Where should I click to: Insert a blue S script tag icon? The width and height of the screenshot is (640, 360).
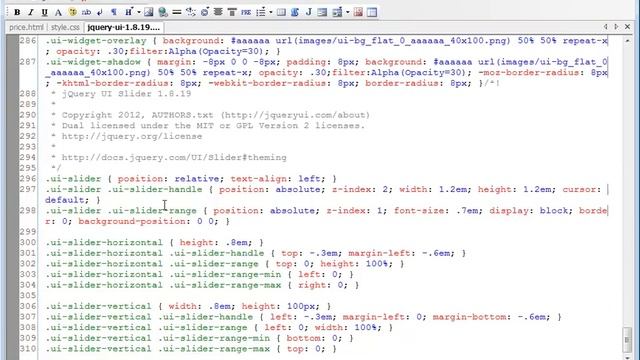coord(295,12)
